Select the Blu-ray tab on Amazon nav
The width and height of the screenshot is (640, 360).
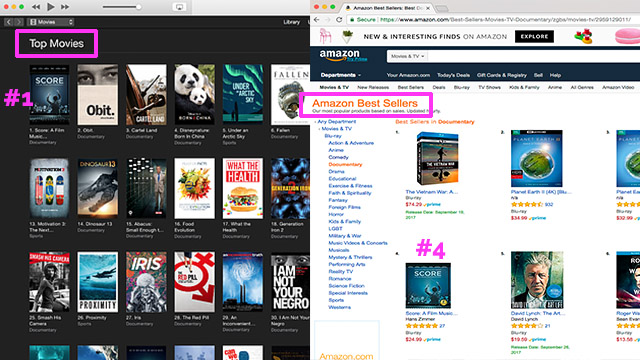tap(462, 87)
